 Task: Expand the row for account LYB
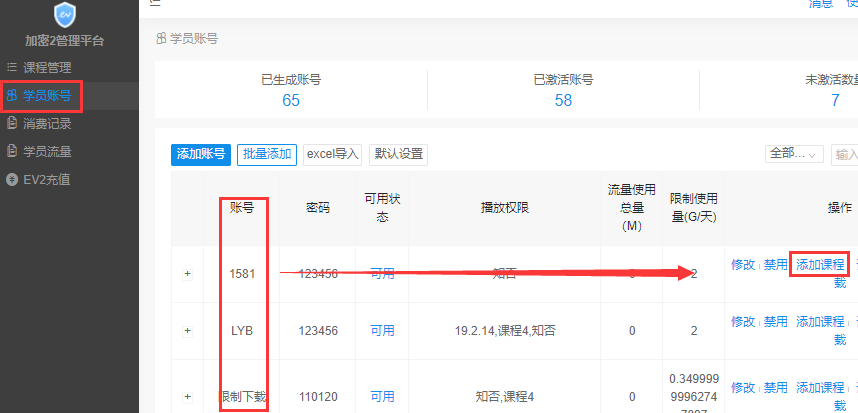click(x=187, y=330)
